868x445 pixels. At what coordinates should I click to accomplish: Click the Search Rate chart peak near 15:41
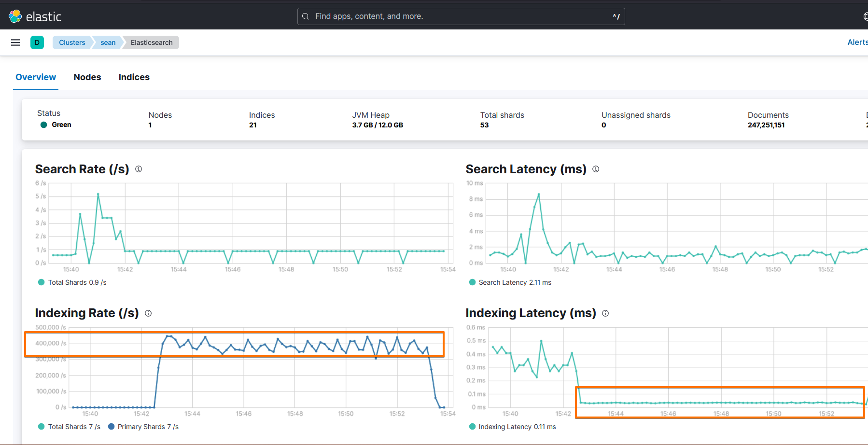[x=98, y=194]
